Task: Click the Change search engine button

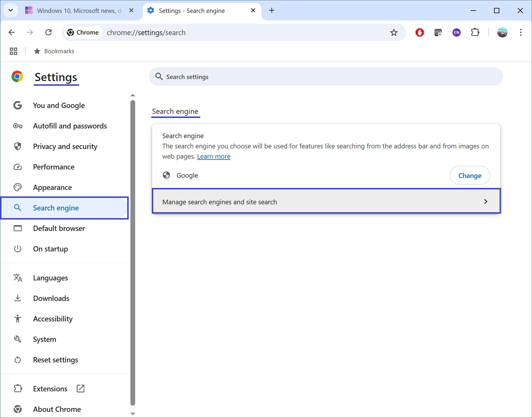Action: [470, 175]
